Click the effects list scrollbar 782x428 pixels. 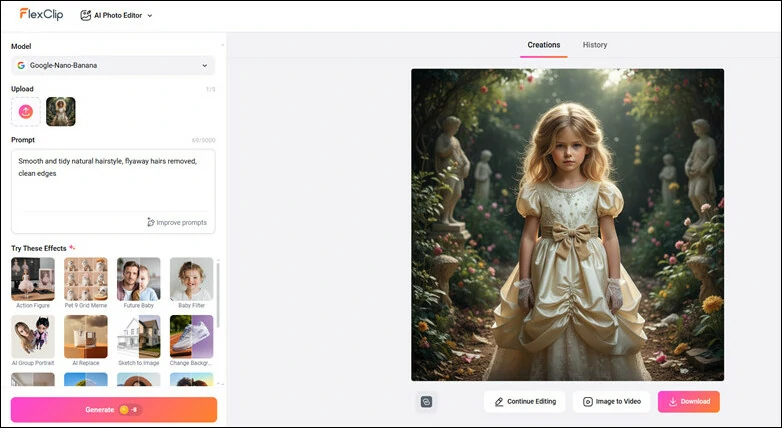[x=218, y=294]
